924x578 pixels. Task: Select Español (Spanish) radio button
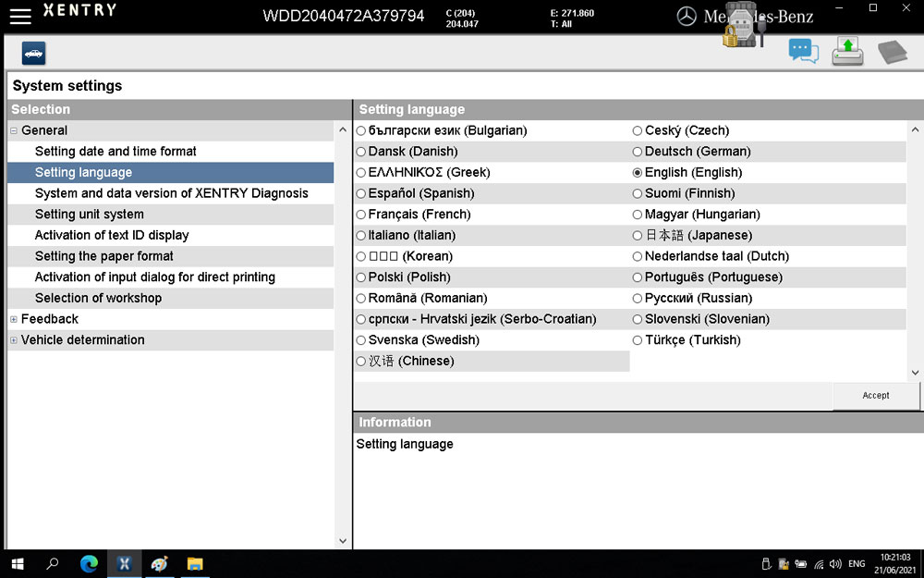point(361,193)
